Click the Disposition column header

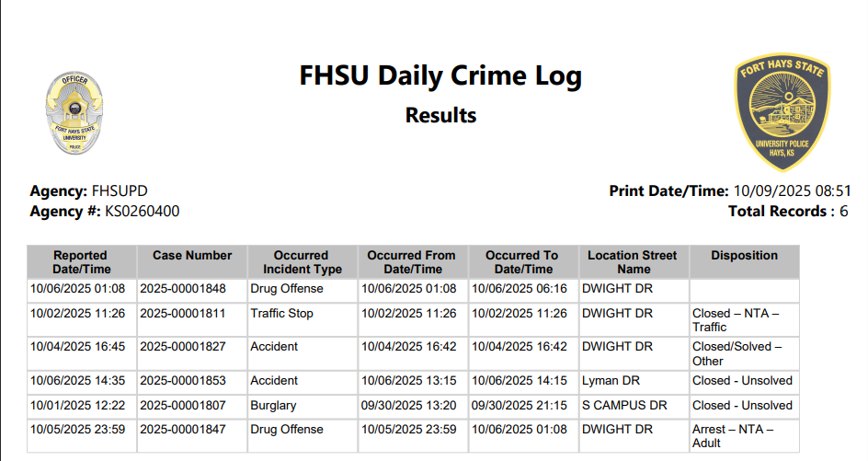click(744, 256)
